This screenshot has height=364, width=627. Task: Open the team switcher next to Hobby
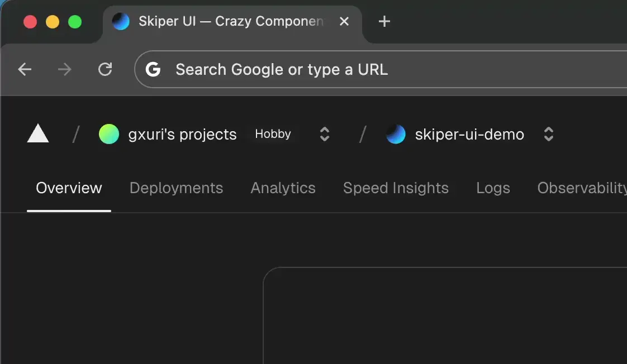[324, 134]
